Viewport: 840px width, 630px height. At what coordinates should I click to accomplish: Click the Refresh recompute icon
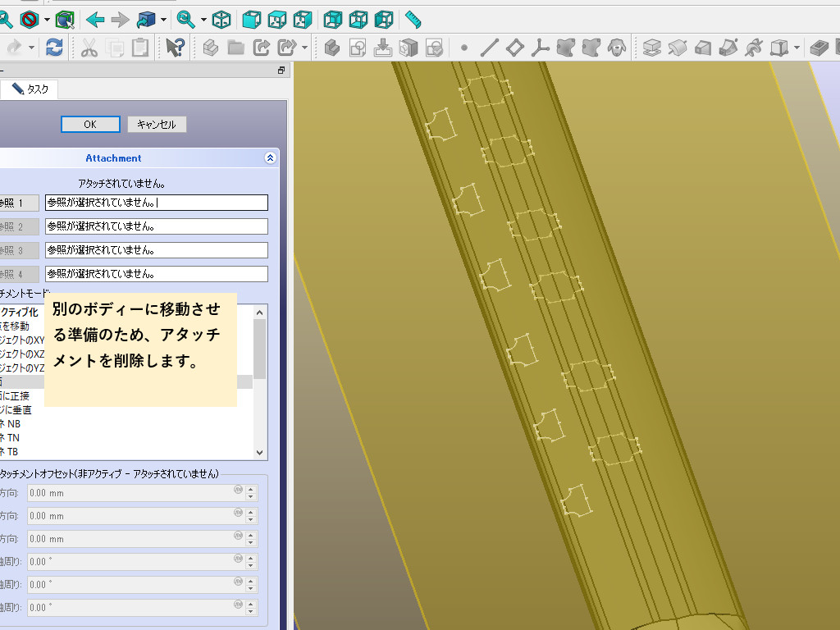[54, 48]
